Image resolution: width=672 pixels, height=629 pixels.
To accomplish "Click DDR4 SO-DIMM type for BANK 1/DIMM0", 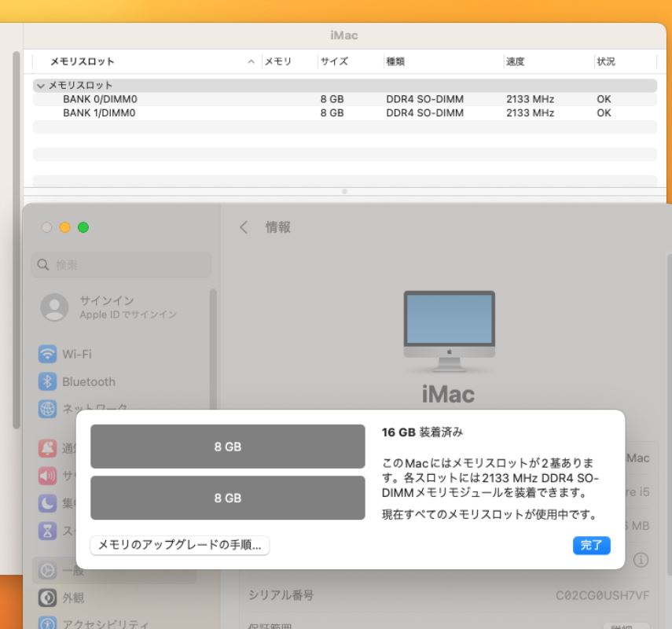I will [424, 112].
